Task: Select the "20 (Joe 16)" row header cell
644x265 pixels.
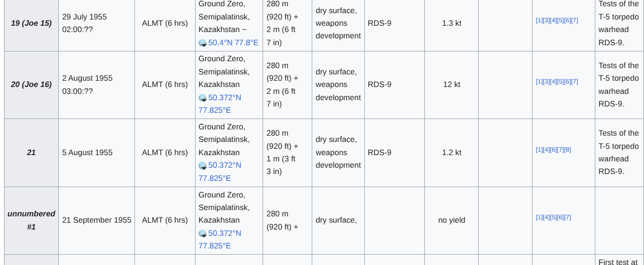Action: point(31,85)
